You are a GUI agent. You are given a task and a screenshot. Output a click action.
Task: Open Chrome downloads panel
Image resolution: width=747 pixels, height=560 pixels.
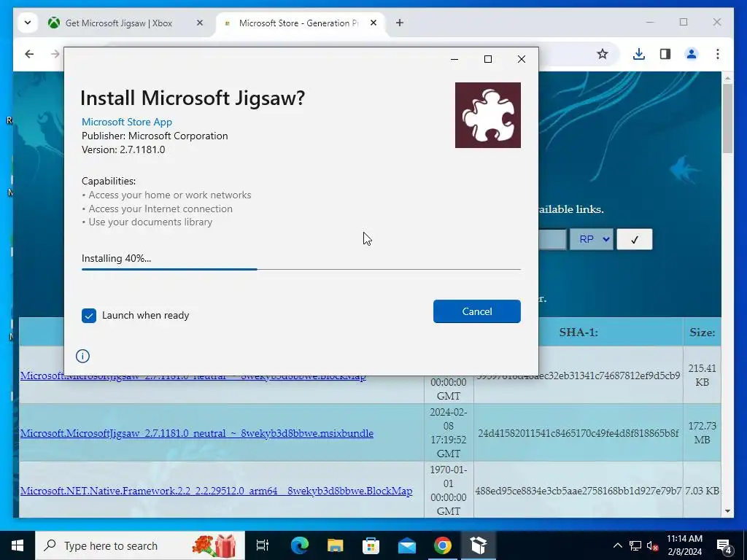tap(639, 54)
